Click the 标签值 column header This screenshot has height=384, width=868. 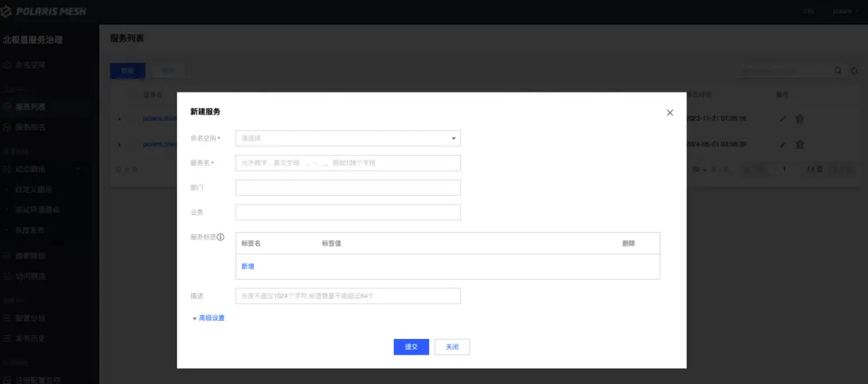point(331,243)
